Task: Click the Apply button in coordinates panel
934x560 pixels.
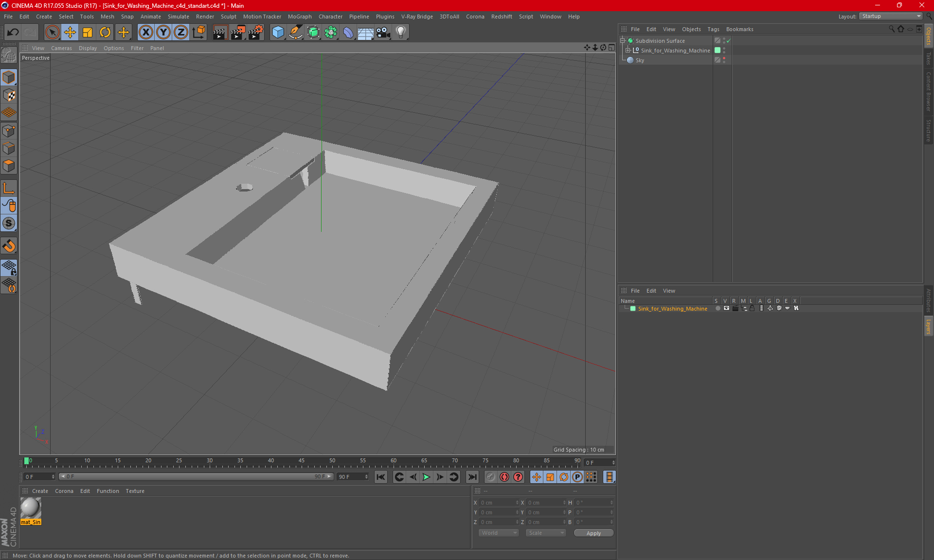Action: click(593, 533)
